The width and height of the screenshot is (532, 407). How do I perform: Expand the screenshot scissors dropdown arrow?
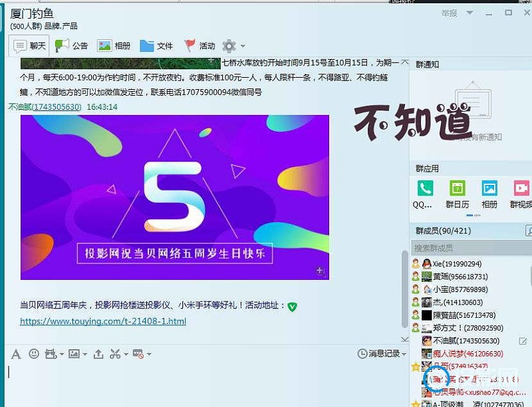coord(126,354)
